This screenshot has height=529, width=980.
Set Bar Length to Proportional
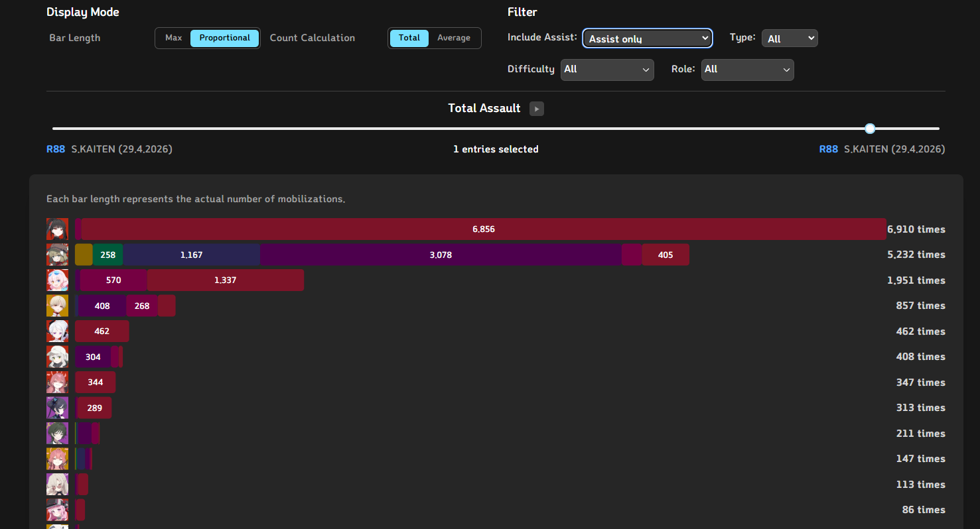225,38
